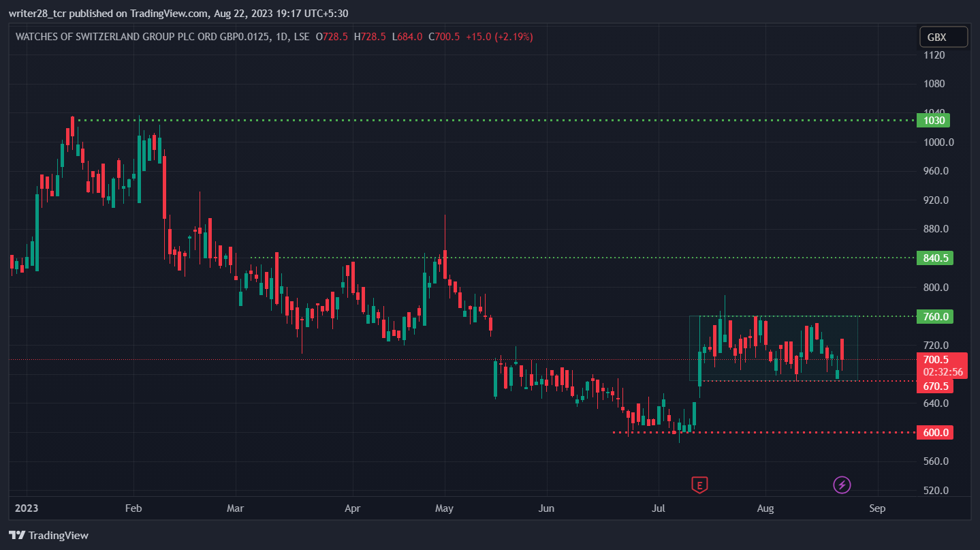This screenshot has width=980, height=550.
Task: Select the green 840.5 price level label
Action: point(935,258)
